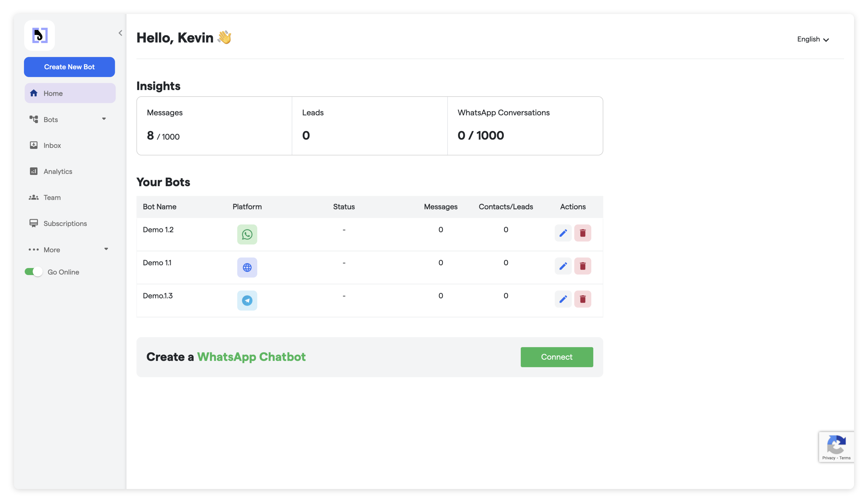The height and width of the screenshot is (503, 868).
Task: Collapse the sidebar with chevron
Action: [120, 33]
